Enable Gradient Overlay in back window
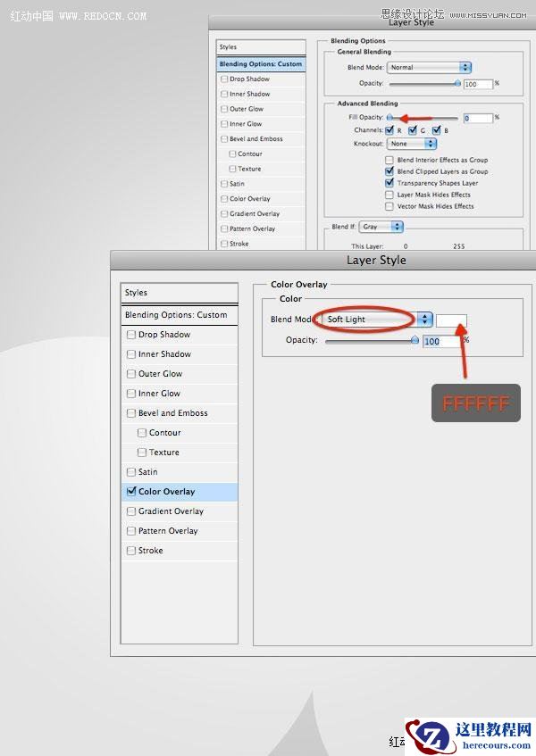Viewport: 536px width, 756px height. pyautogui.click(x=224, y=213)
